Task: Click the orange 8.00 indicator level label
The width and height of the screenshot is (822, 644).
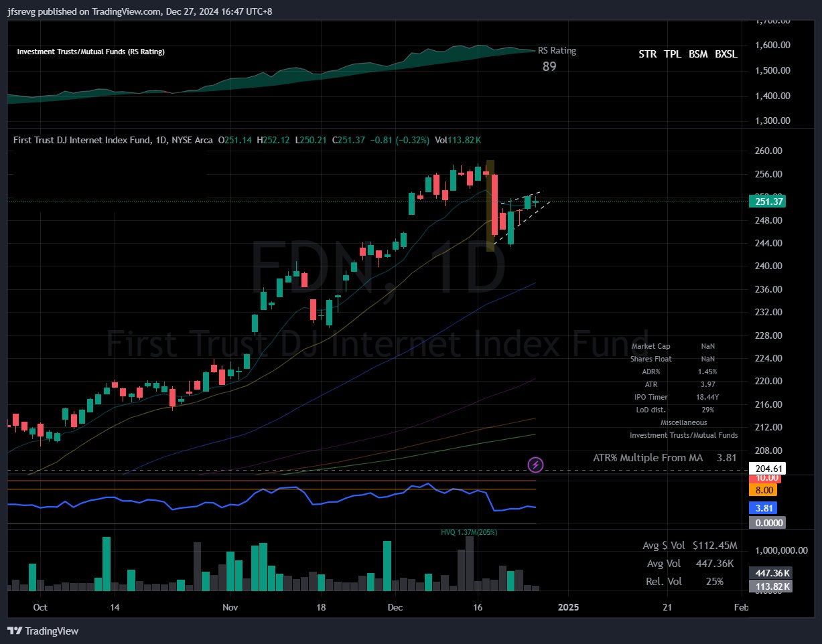Action: pos(764,490)
